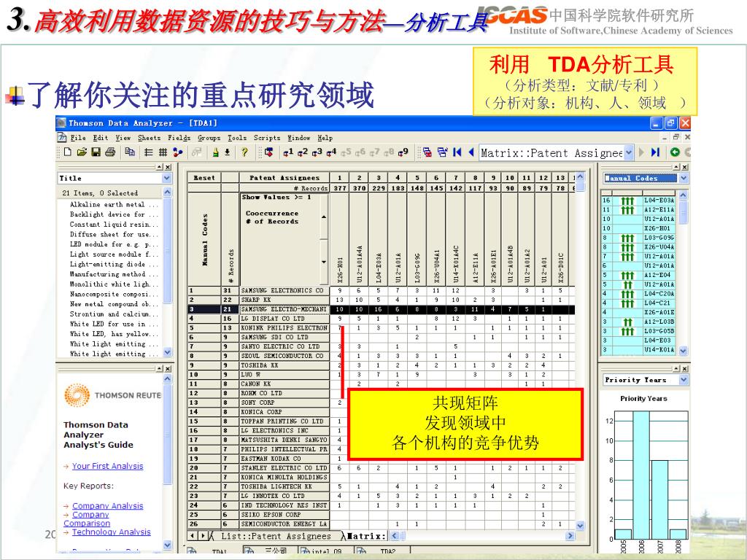The width and height of the screenshot is (747, 560).
Task: Click the down-arrow import icon
Action: [x=228, y=152]
